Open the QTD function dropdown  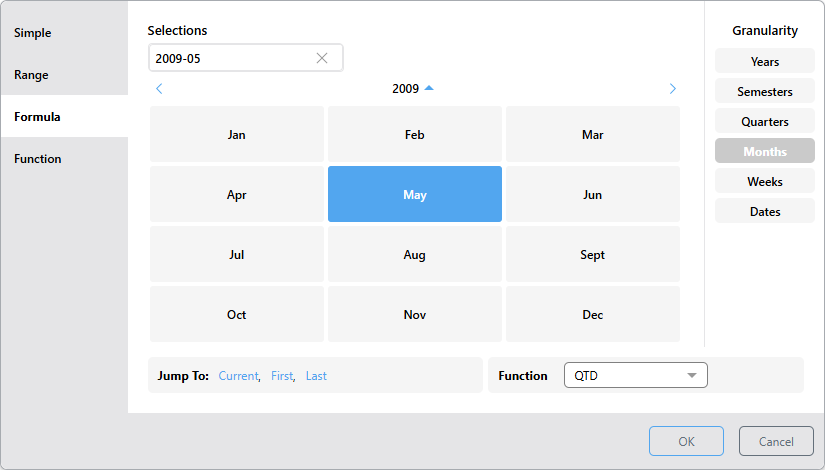tap(635, 376)
